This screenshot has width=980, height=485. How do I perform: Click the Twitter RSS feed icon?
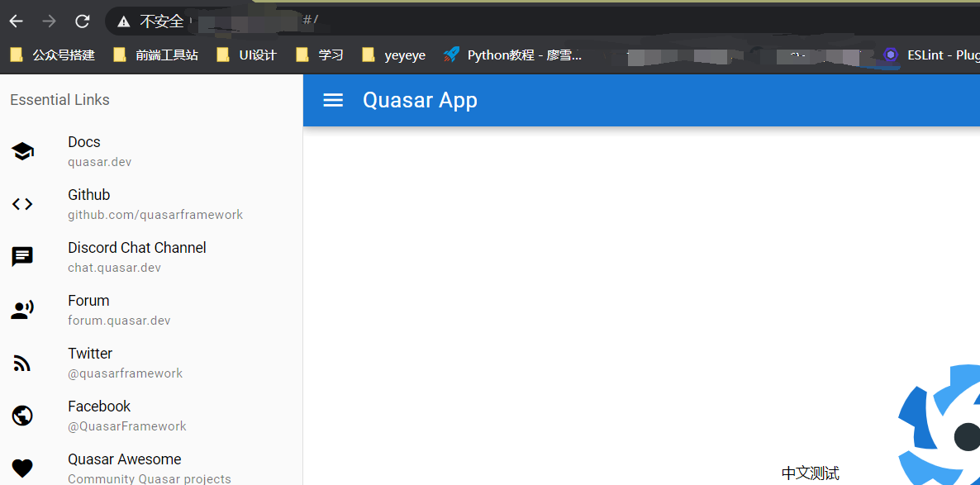tap(21, 363)
